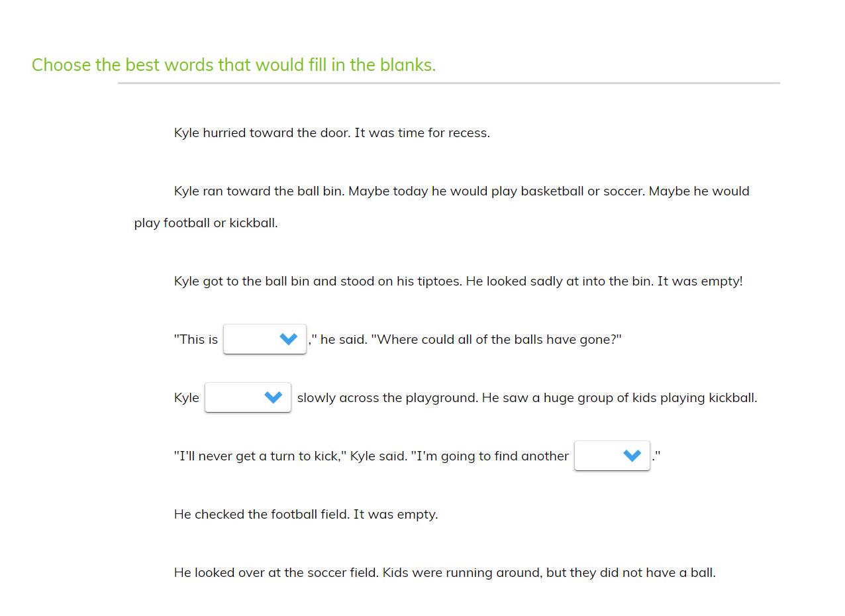Click the gray divider line under the heading
Screen dimensions: 845x616
pos(449,83)
